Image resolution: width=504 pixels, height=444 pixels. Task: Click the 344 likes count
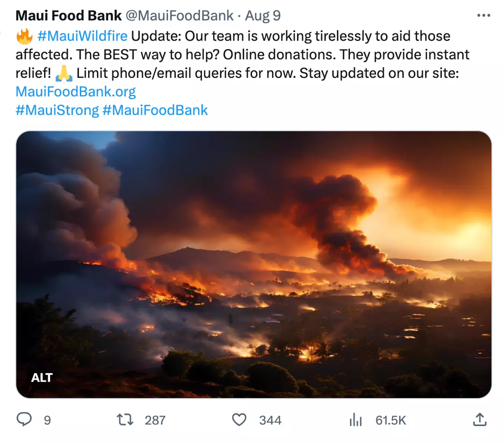pos(270,420)
